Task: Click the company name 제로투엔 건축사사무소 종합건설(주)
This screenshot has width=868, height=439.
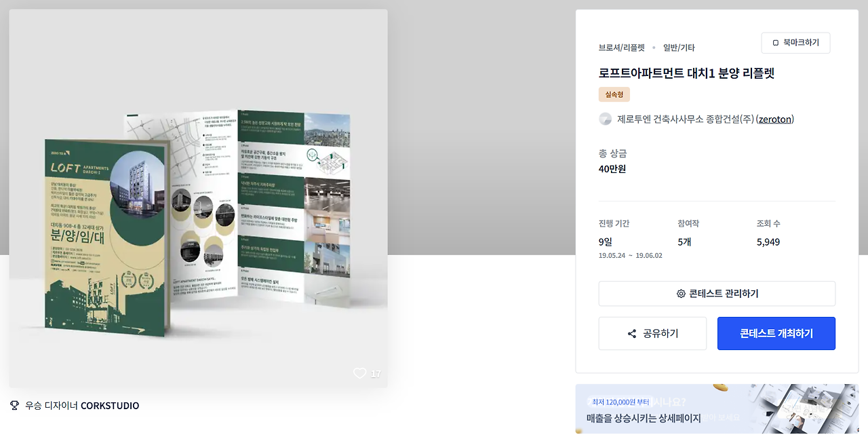Action: [x=686, y=119]
